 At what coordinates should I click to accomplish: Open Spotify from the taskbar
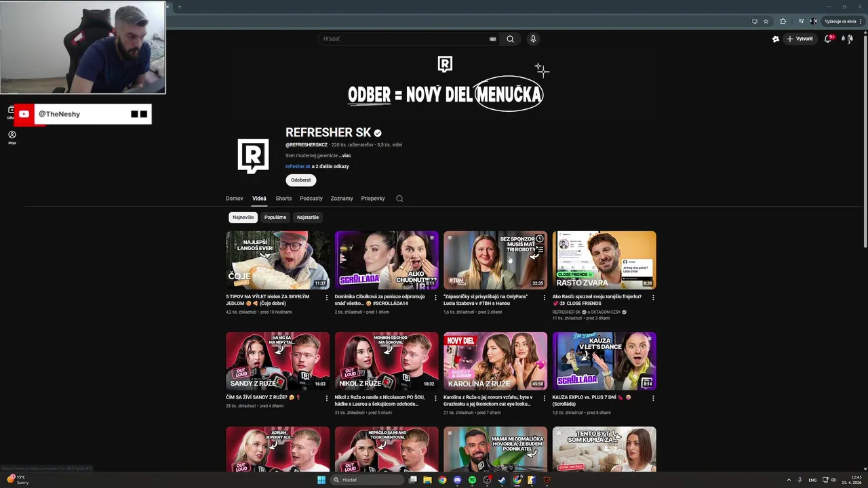(472, 480)
